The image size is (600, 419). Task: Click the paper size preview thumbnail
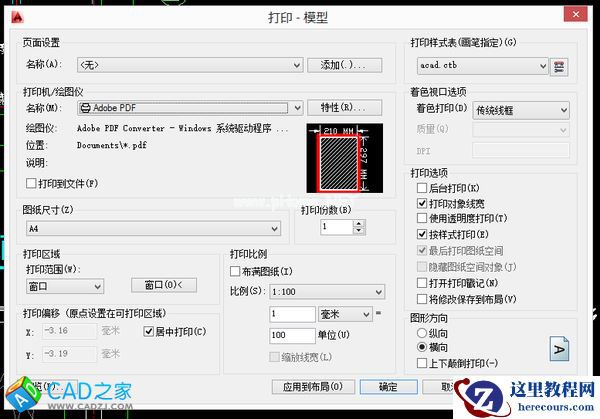344,158
